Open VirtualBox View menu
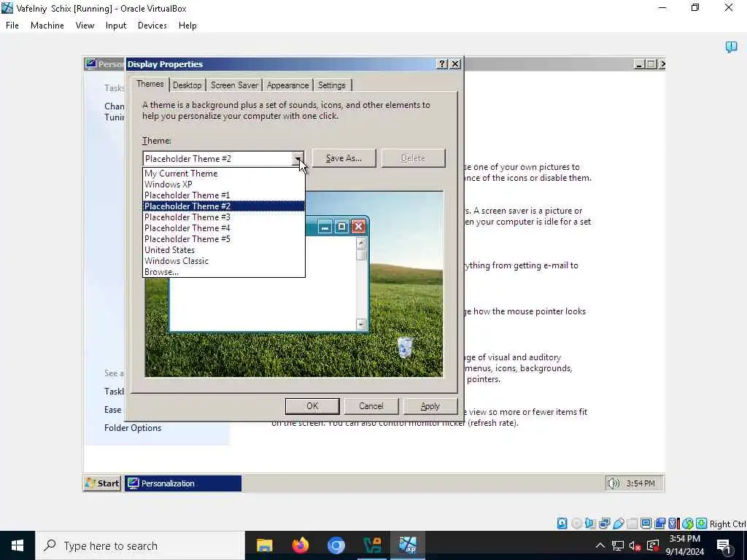 coord(85,26)
